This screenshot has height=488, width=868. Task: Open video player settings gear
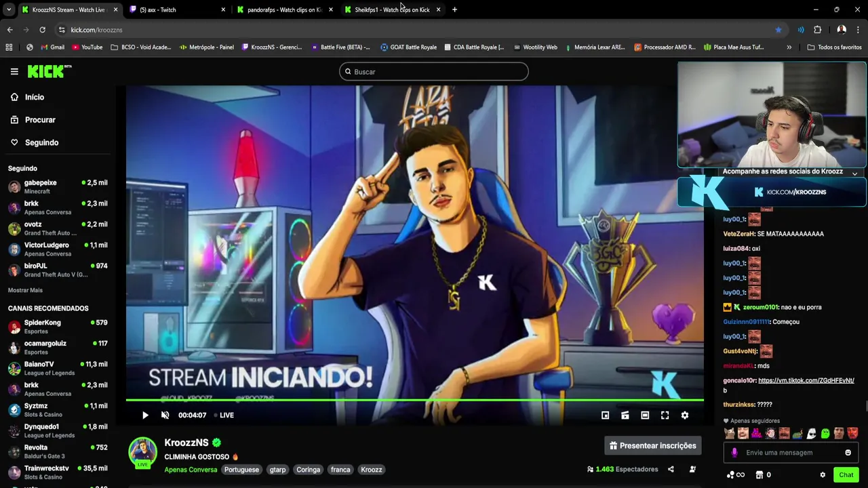point(685,415)
